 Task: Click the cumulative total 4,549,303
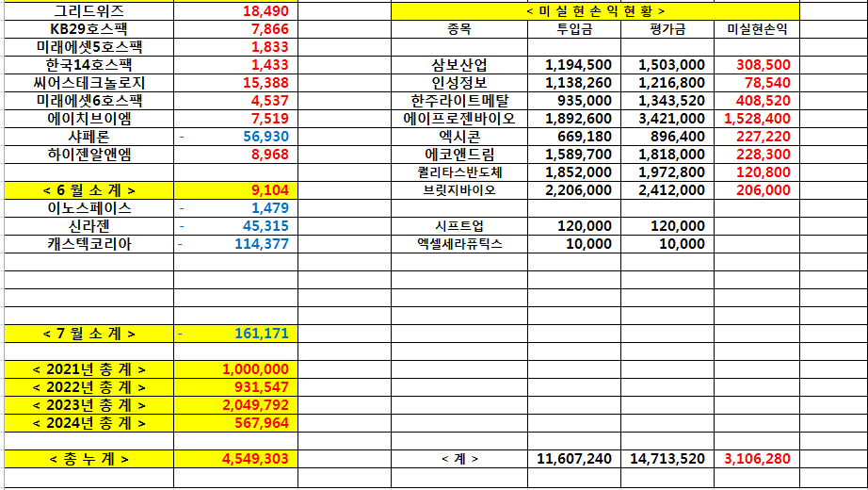tap(256, 459)
